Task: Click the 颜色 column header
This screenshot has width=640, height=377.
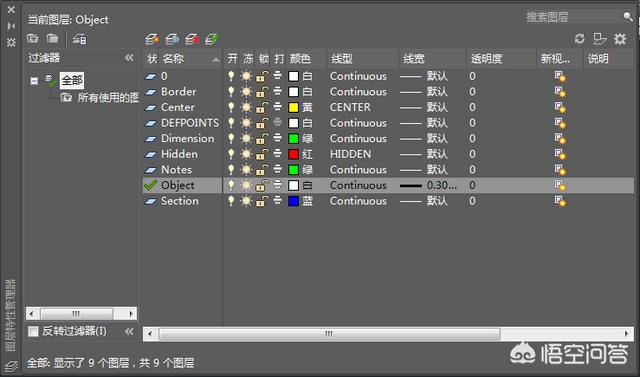Action: click(x=300, y=59)
